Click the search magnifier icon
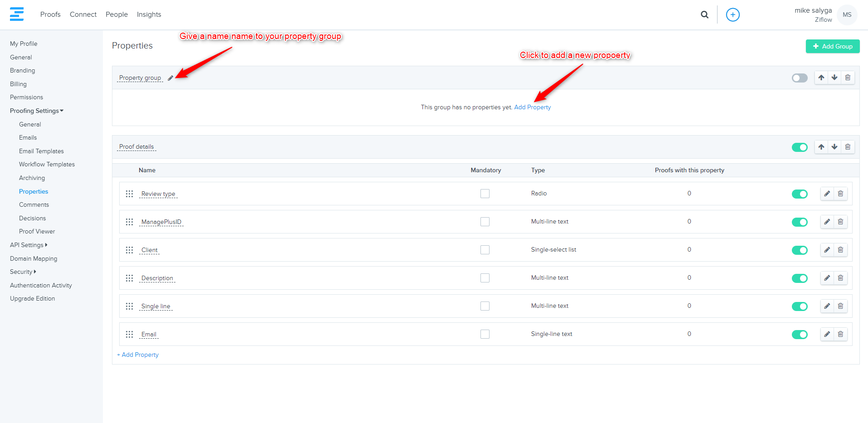This screenshot has height=423, width=868. coord(704,15)
